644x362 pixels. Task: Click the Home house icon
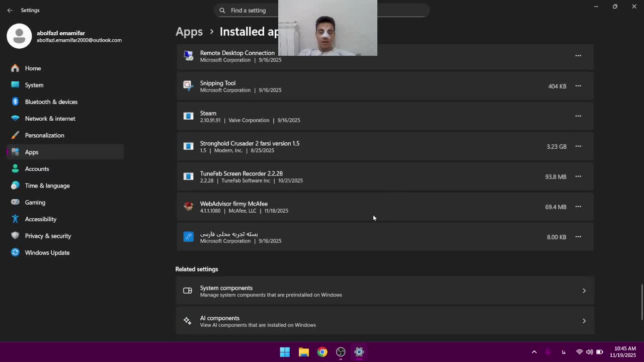coord(15,68)
